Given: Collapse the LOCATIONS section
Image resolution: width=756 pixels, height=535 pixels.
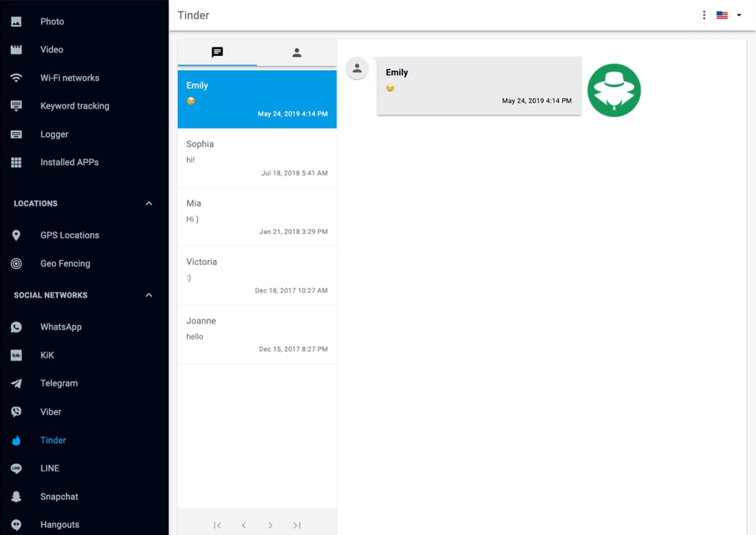Looking at the screenshot, I should pyautogui.click(x=148, y=203).
